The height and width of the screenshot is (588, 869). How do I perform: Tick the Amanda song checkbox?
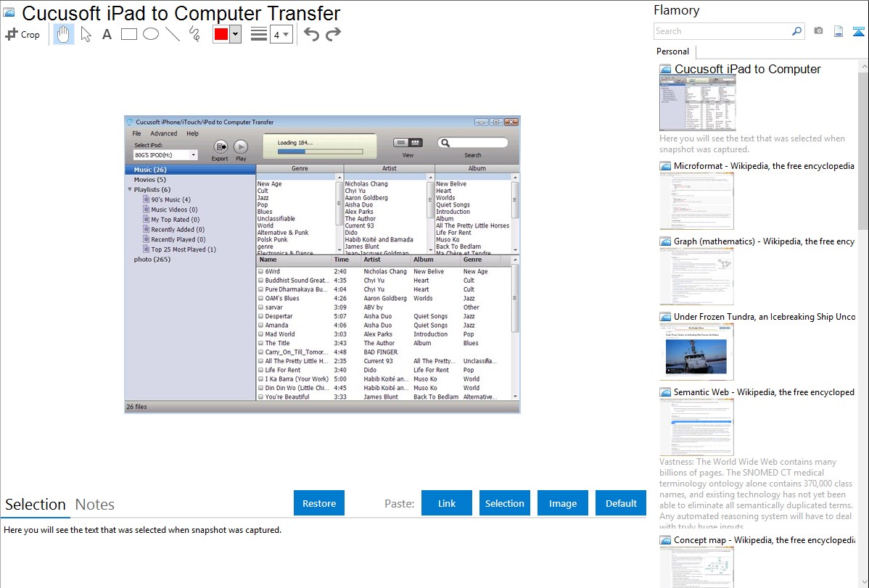(260, 326)
